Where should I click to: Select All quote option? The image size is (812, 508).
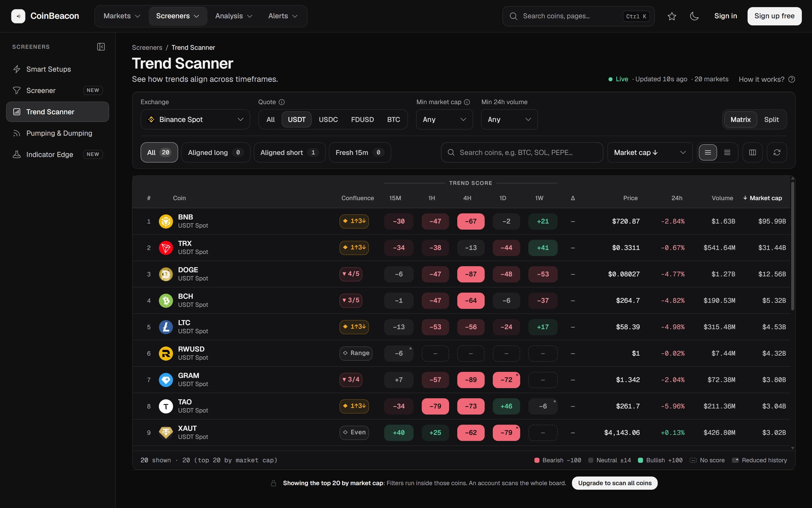(270, 120)
